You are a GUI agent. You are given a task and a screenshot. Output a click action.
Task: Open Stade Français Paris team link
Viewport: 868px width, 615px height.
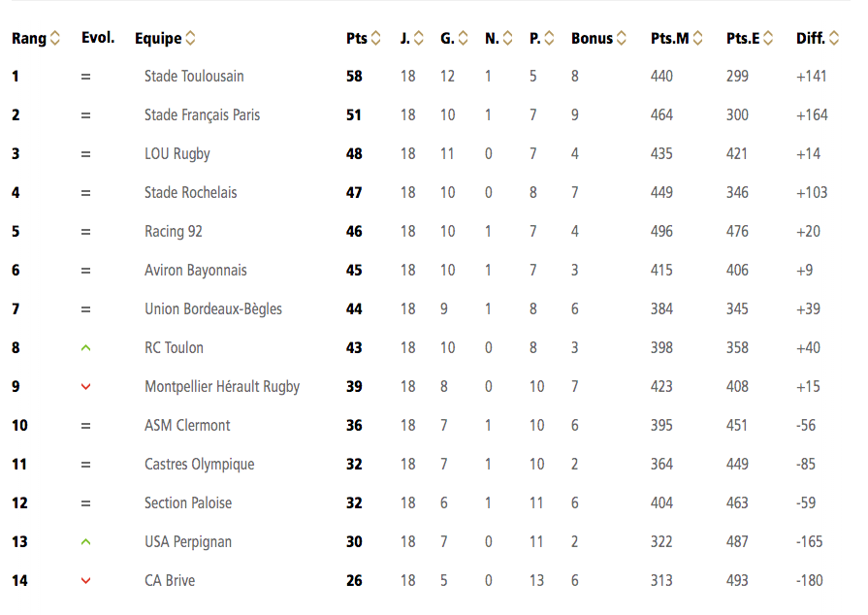pos(202,115)
